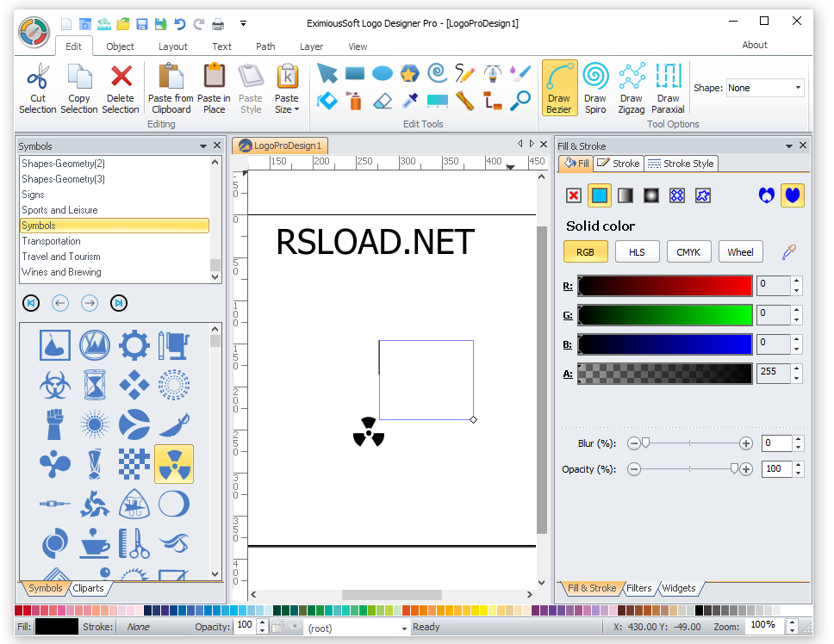
Task: Click the Copy Selection icon
Action: pyautogui.click(x=78, y=87)
